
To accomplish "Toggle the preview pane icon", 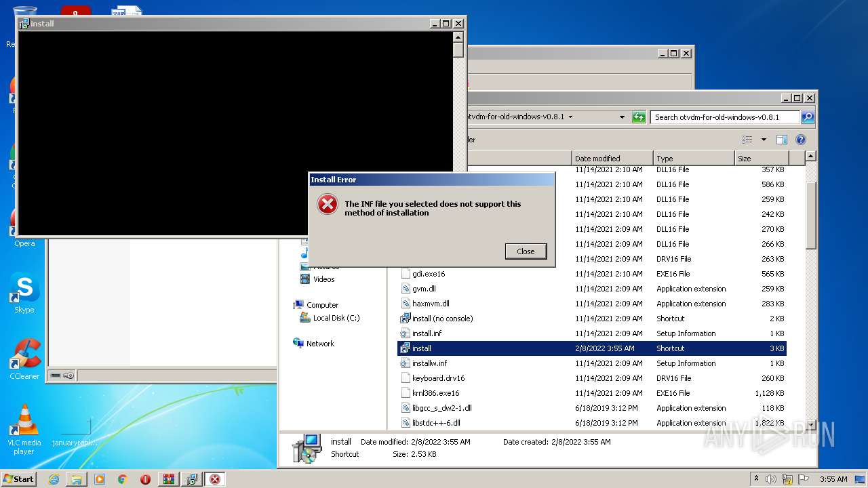I will pyautogui.click(x=782, y=140).
